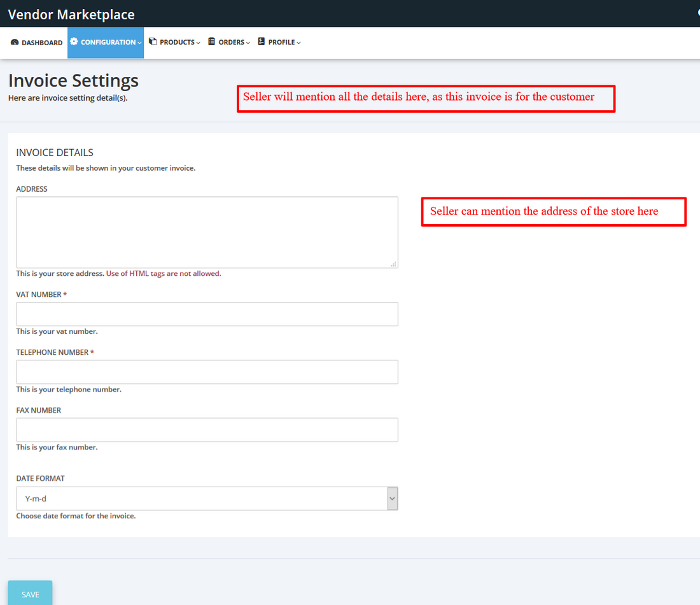Open the Date Format dropdown arrow
The height and width of the screenshot is (605, 700).
click(x=392, y=499)
